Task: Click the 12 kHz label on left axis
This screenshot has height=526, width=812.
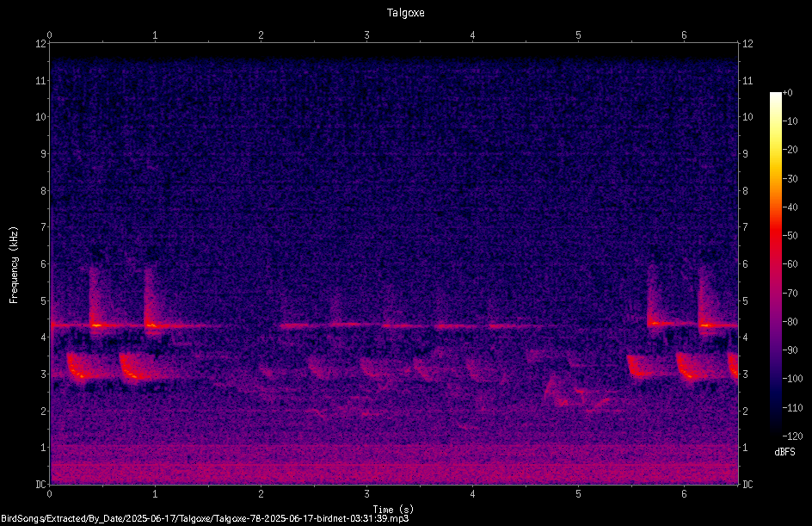Action: point(41,44)
